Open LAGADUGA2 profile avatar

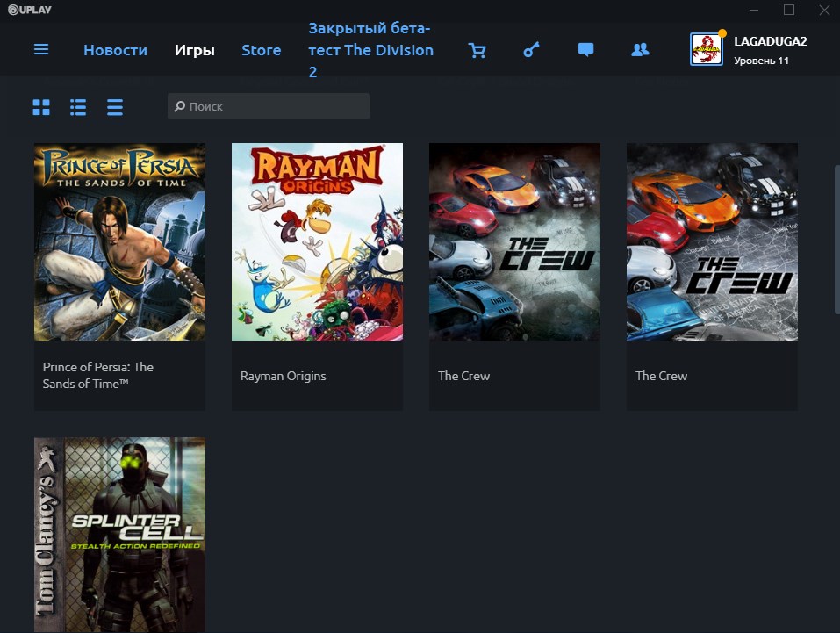click(706, 49)
